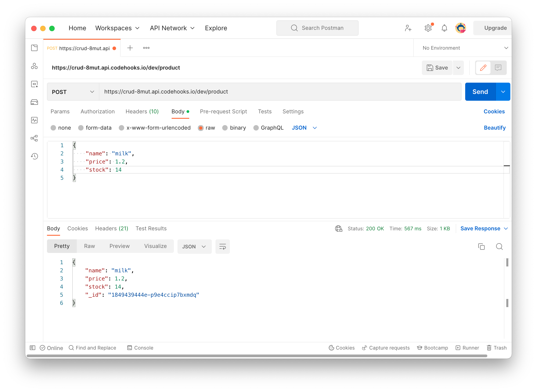Open the environment selector dropdown

coord(462,48)
